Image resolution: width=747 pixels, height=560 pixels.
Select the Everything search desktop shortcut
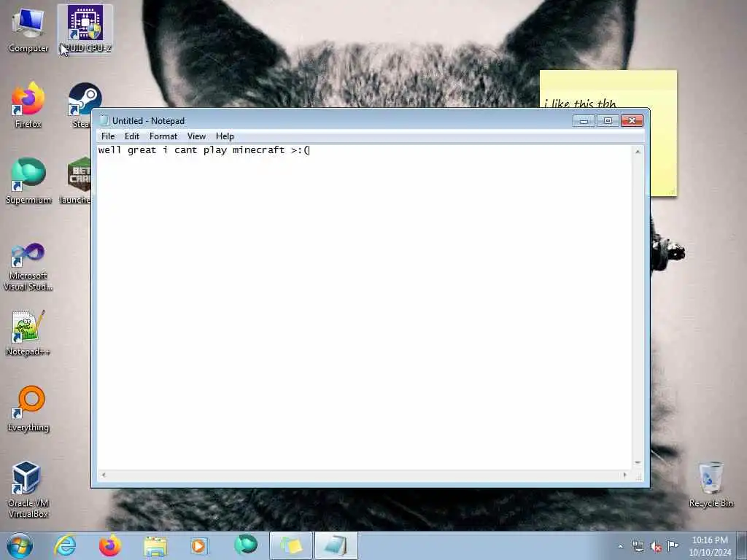click(28, 408)
